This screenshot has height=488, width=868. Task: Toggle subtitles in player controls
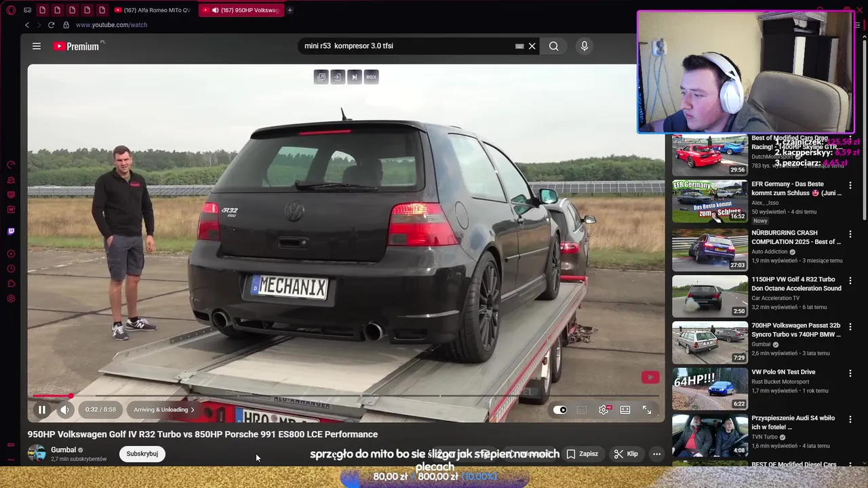(x=582, y=409)
